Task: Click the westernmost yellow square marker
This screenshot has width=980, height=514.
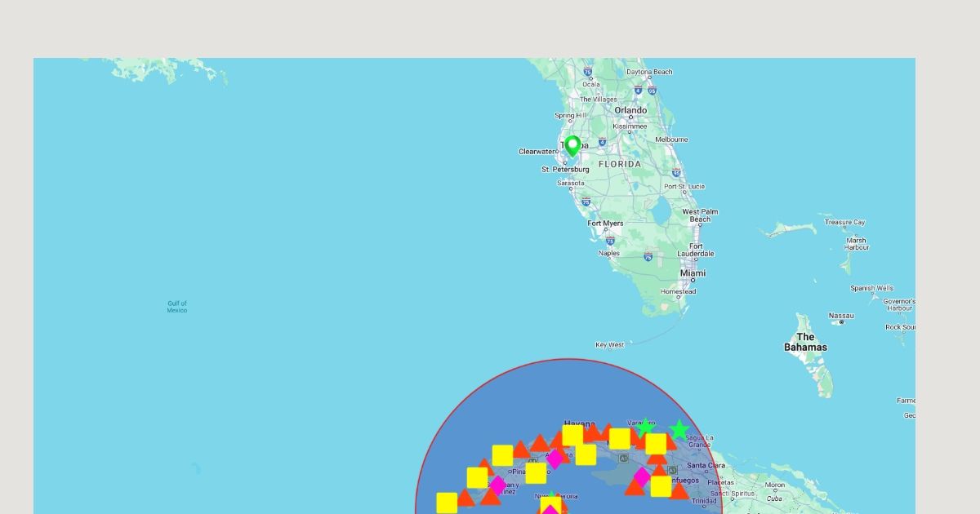Action: tap(447, 503)
